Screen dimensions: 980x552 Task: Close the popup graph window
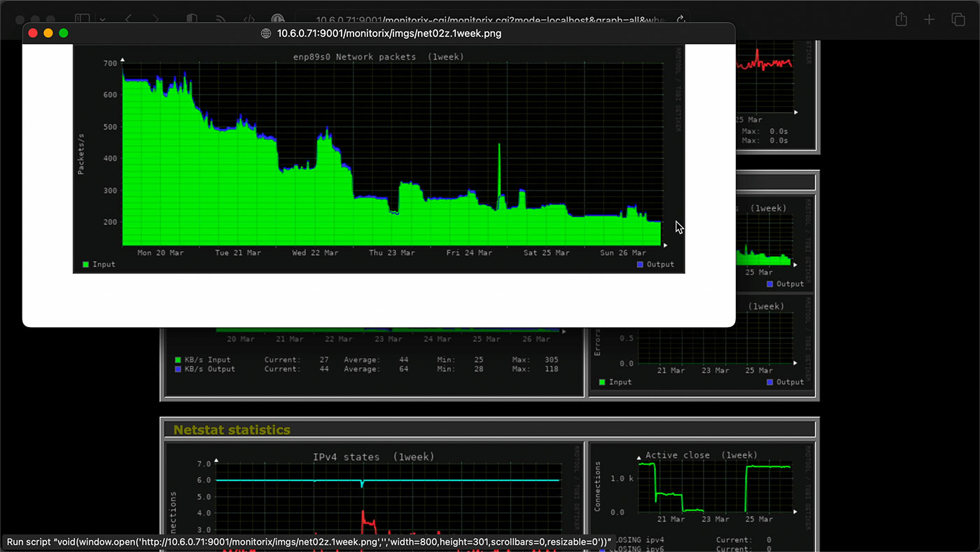pyautogui.click(x=33, y=33)
